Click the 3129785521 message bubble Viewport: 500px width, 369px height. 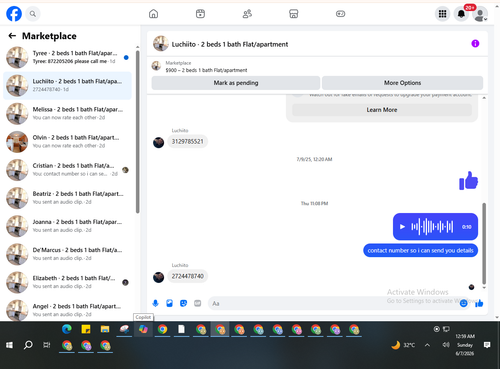point(187,142)
